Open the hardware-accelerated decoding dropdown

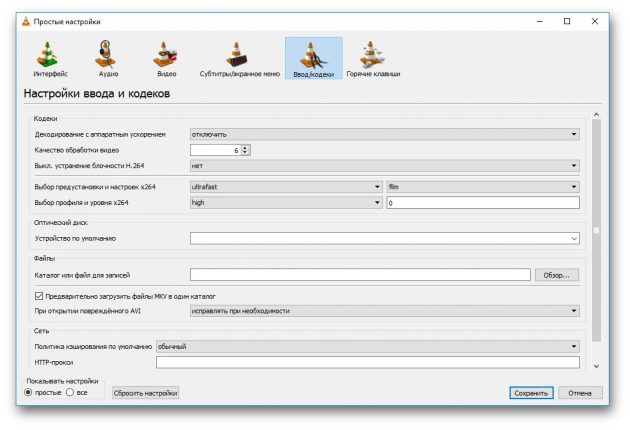(385, 134)
